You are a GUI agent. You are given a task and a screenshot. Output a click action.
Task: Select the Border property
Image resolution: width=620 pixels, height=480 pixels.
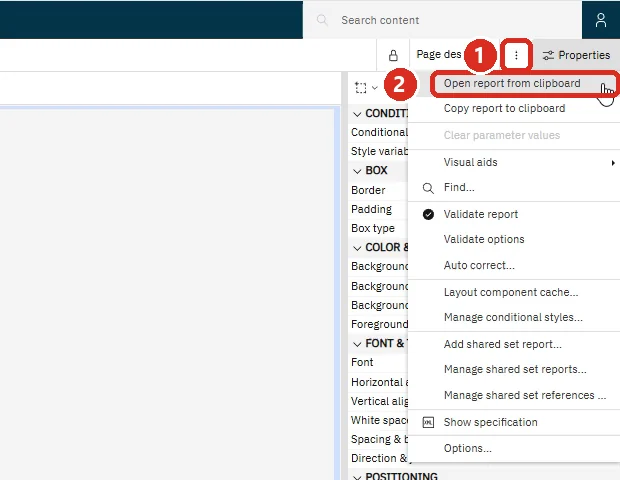(378, 190)
